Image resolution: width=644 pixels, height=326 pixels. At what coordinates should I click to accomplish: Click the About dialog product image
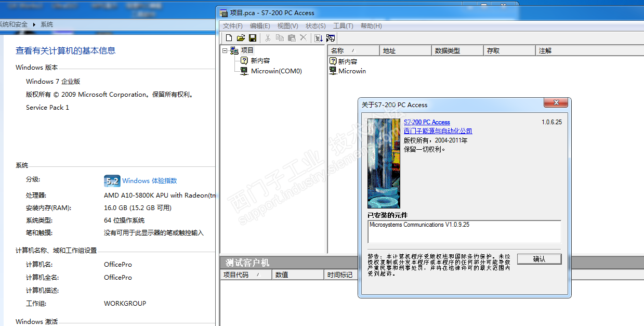(x=384, y=163)
